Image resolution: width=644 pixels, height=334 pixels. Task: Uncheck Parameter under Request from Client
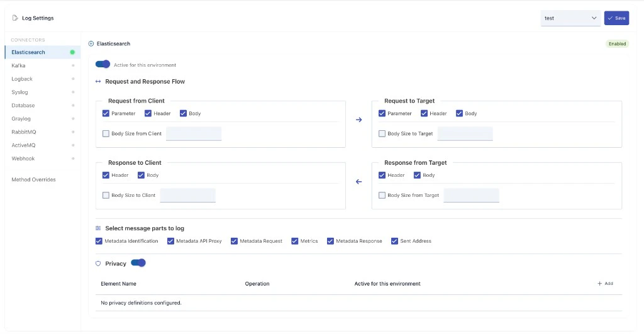point(106,114)
